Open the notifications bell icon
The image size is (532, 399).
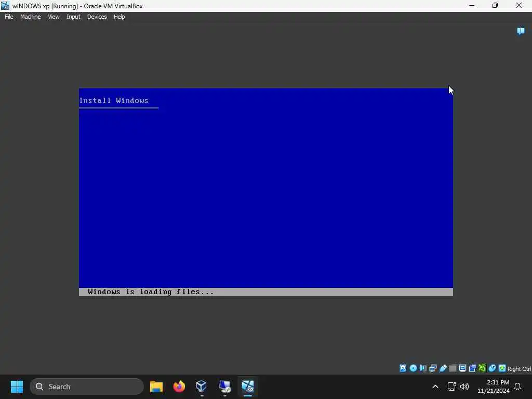(517, 387)
